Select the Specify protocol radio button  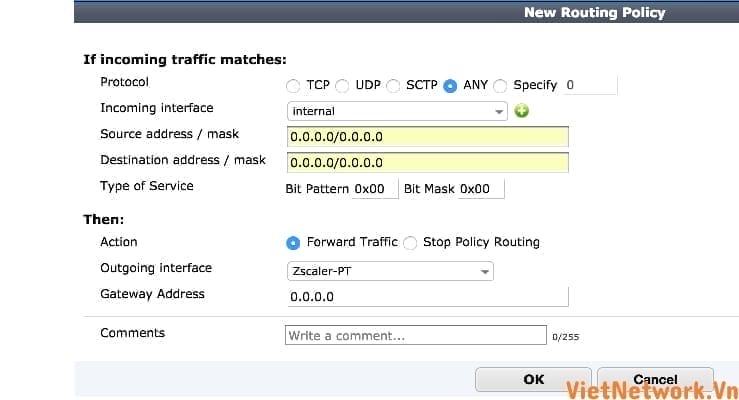[x=501, y=86]
